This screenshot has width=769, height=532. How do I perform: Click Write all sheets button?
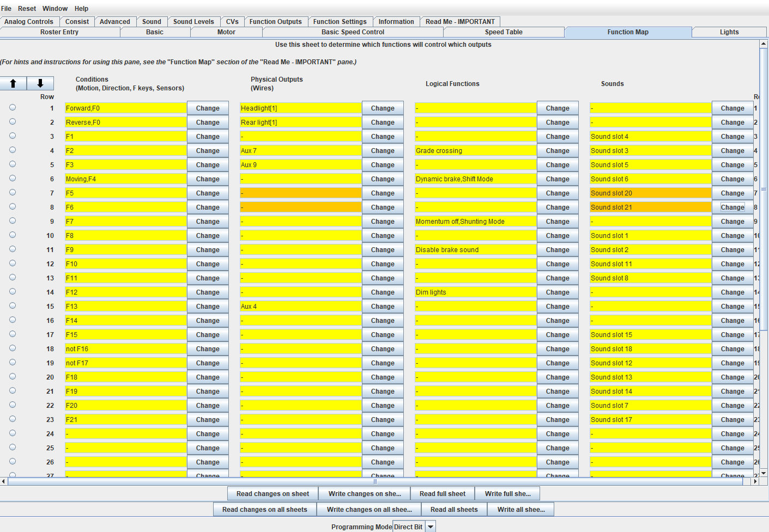520,510
